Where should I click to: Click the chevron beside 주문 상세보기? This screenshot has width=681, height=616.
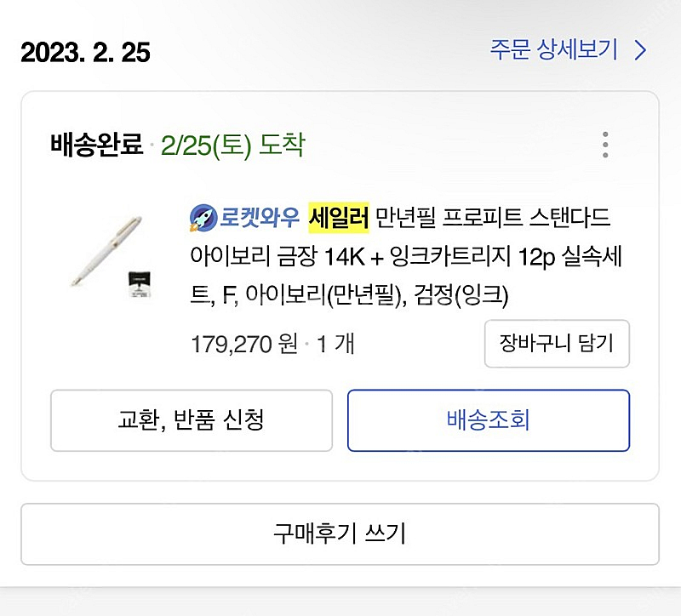pos(640,51)
